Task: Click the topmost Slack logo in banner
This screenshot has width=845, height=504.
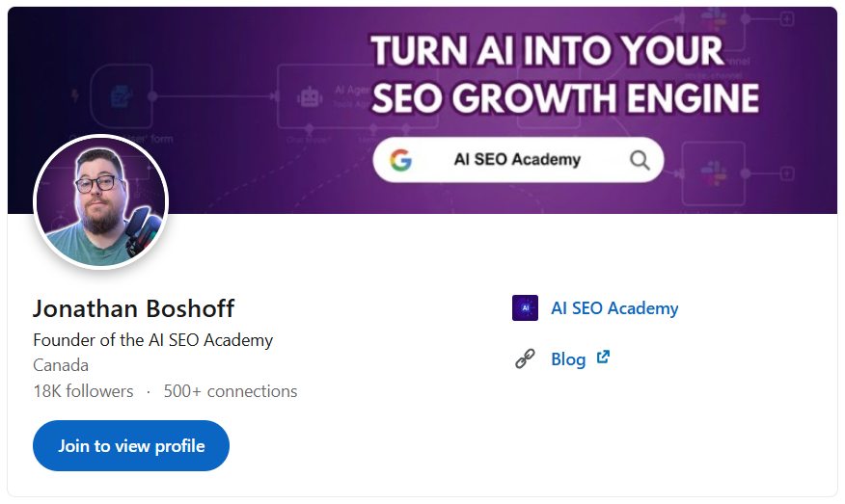Action: coord(715,16)
